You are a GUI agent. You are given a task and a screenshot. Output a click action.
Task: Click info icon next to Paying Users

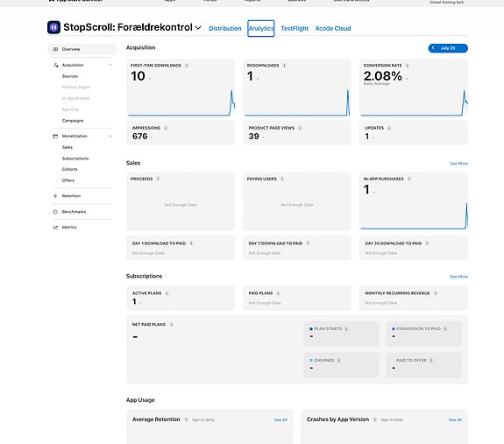[282, 179]
